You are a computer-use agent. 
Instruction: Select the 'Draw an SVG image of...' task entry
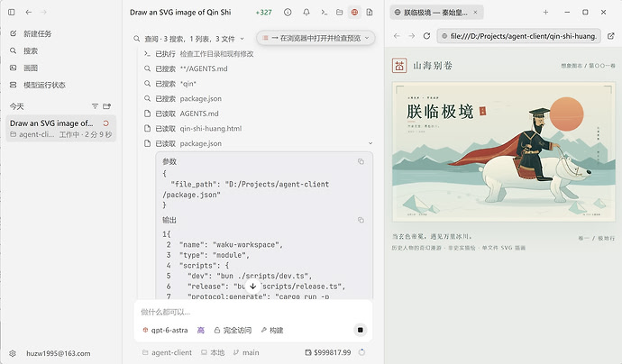click(60, 129)
